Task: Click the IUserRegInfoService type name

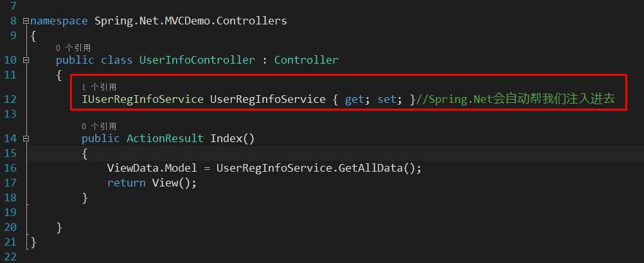Action: pyautogui.click(x=143, y=100)
